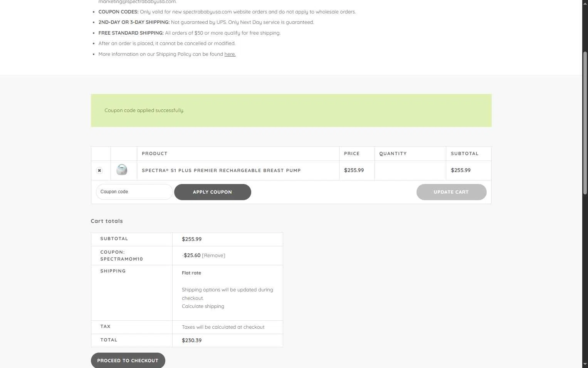
Task: Click the '2ND-DAY OR 3-DAY SHIPPING:' text
Action: click(x=134, y=22)
